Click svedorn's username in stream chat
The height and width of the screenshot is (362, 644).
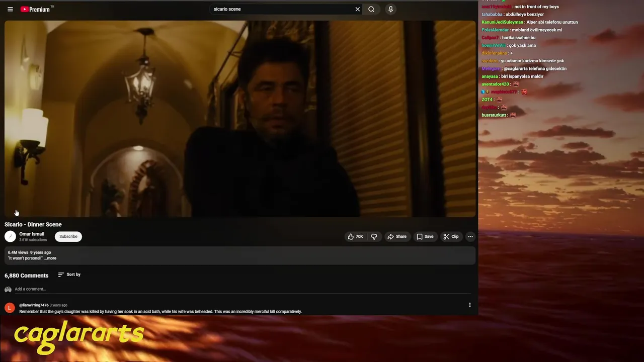(x=489, y=61)
